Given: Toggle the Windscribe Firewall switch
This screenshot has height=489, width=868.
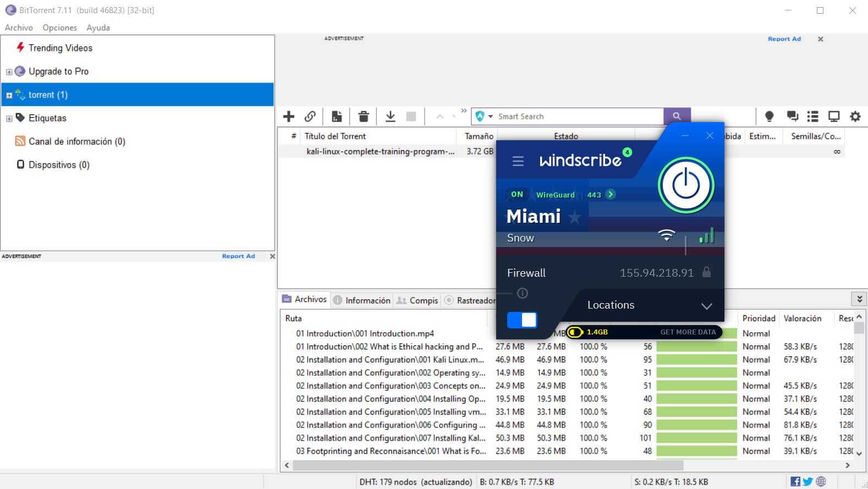Looking at the screenshot, I should point(522,320).
